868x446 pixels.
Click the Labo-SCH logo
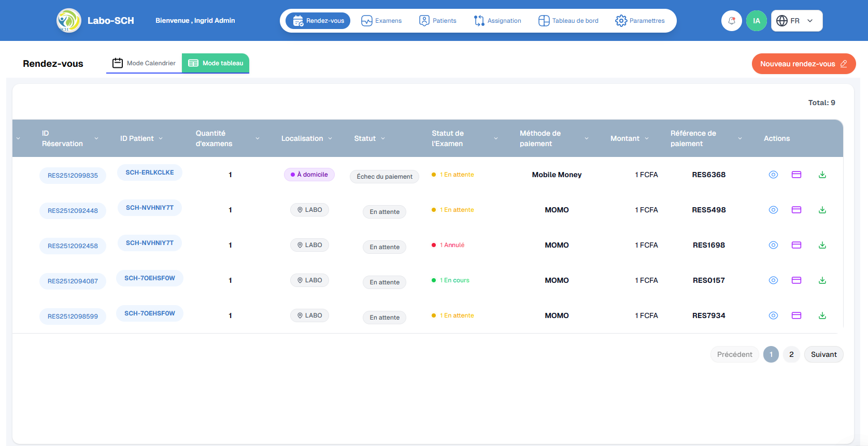(69, 21)
